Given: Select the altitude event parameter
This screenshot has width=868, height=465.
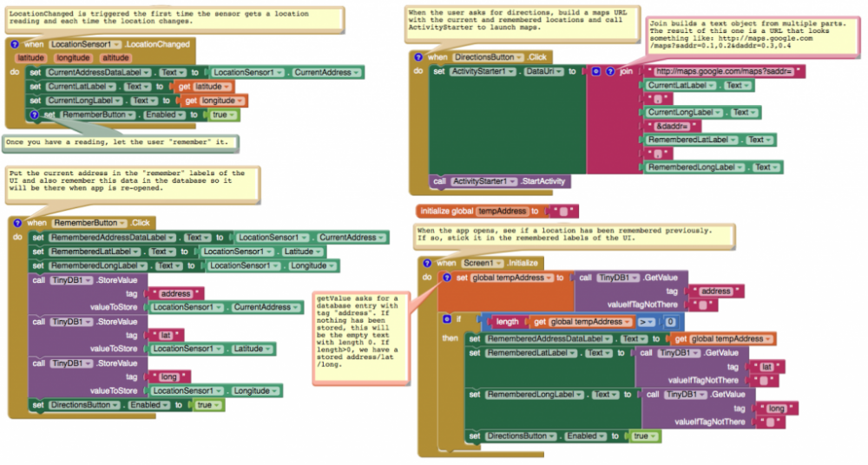Looking at the screenshot, I should (x=115, y=57).
